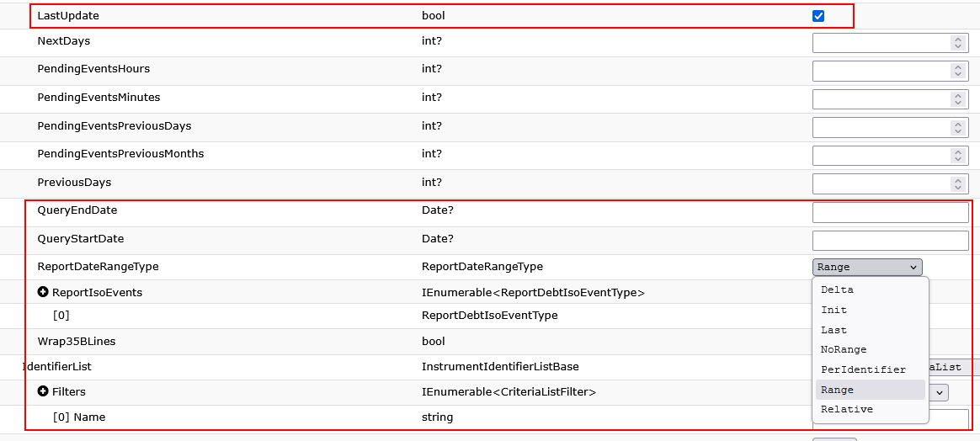This screenshot has width=980, height=441.
Task: Click the PendingEventsPreviousMonths spinner arrows
Action: [957, 155]
